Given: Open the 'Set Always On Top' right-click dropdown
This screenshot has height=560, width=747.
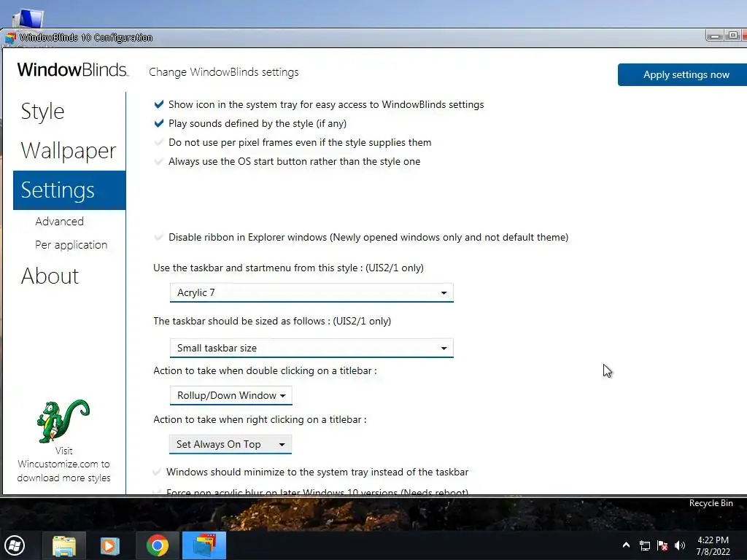Looking at the screenshot, I should point(231,444).
